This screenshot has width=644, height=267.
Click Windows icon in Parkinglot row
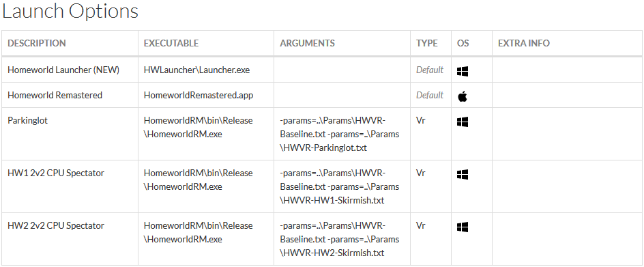463,122
